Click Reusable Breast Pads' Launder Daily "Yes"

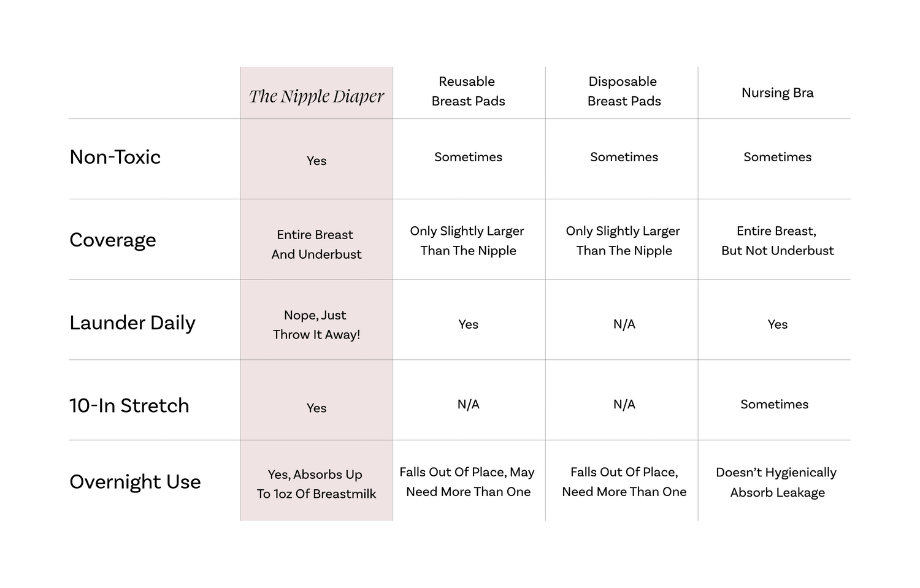(x=468, y=324)
